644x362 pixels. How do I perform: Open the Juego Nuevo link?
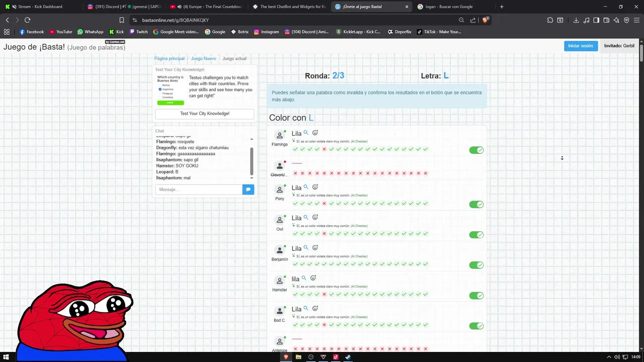(203, 59)
